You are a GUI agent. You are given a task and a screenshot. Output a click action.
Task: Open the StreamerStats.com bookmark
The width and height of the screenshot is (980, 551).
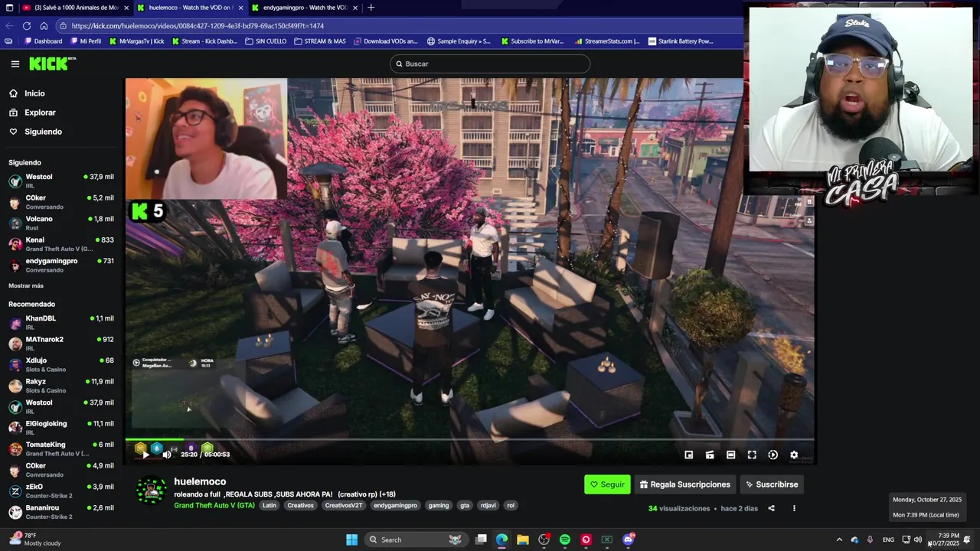tap(606, 41)
